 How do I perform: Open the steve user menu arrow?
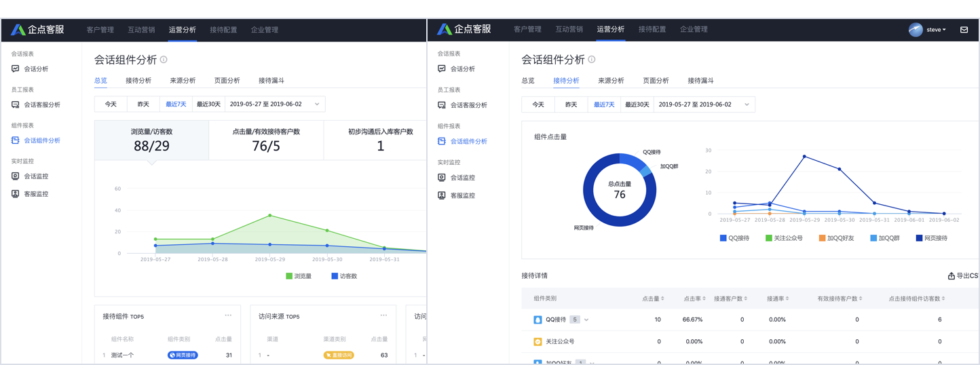pos(944,30)
